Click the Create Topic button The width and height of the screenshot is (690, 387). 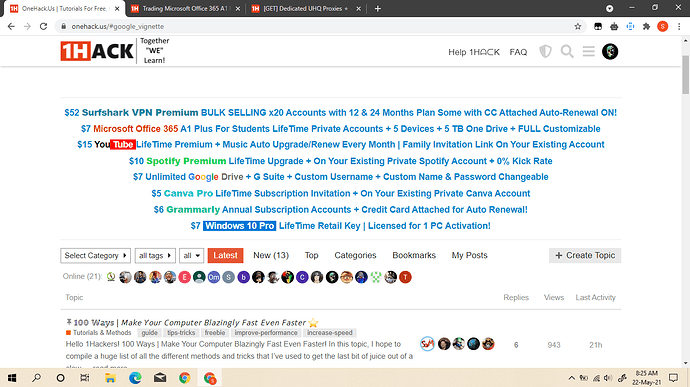(585, 255)
